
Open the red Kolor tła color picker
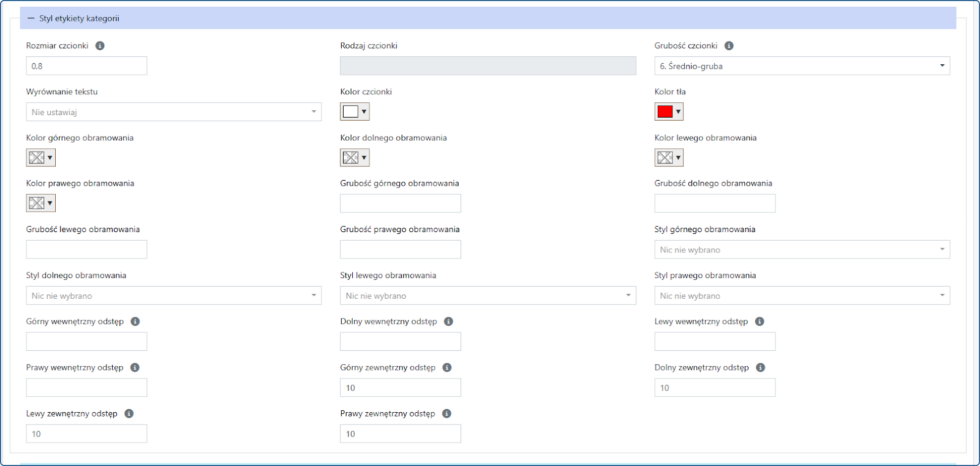pyautogui.click(x=669, y=111)
